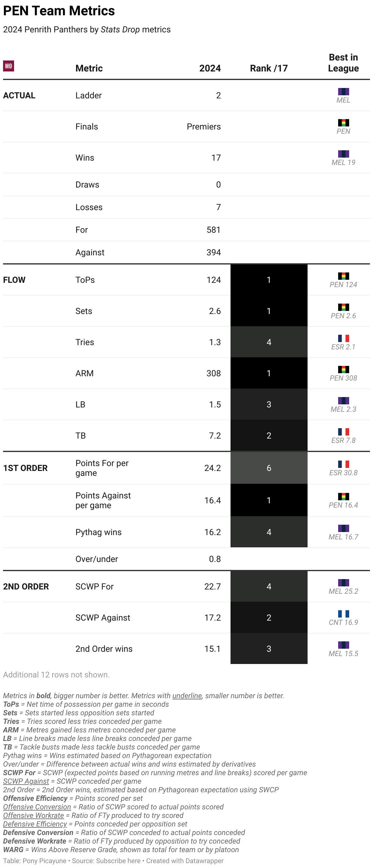
Task: Click the Rank /17 column header
Action: pyautogui.click(x=268, y=68)
